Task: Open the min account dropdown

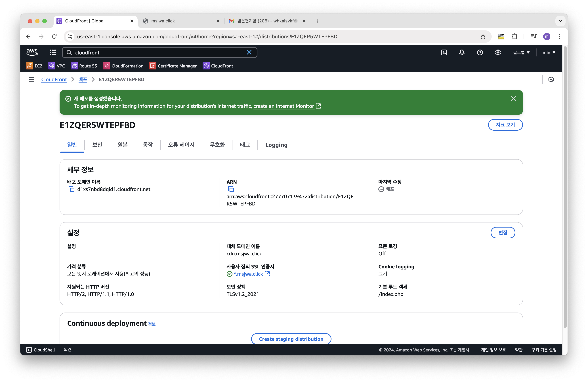Action: 549,53
